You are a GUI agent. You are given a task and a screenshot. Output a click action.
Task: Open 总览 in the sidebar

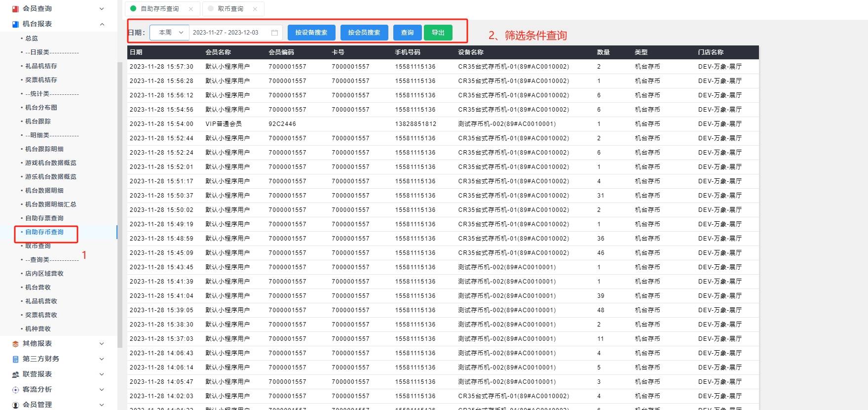point(32,39)
